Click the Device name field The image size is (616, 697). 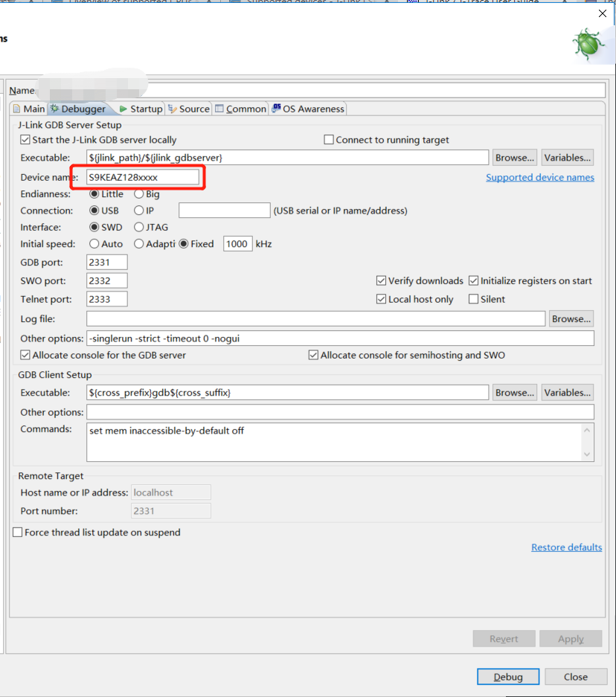pos(143,177)
